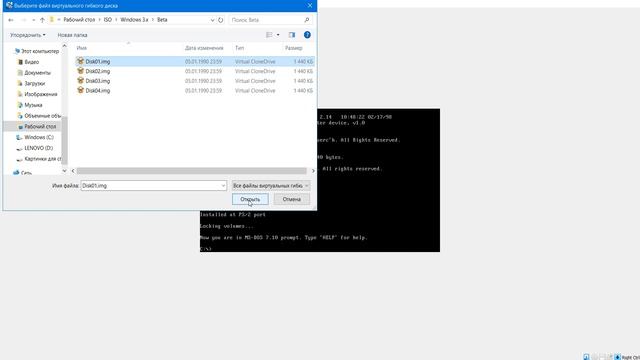Screen dimensions: 640x360
Task: Open the 'Видео' folder in the sidebar
Action: tap(31, 62)
